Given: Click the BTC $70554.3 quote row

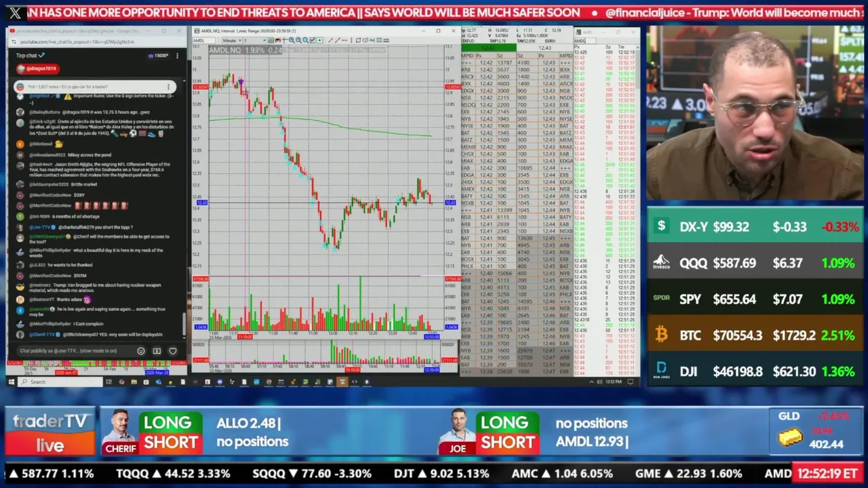Looking at the screenshot, I should pos(755,335).
